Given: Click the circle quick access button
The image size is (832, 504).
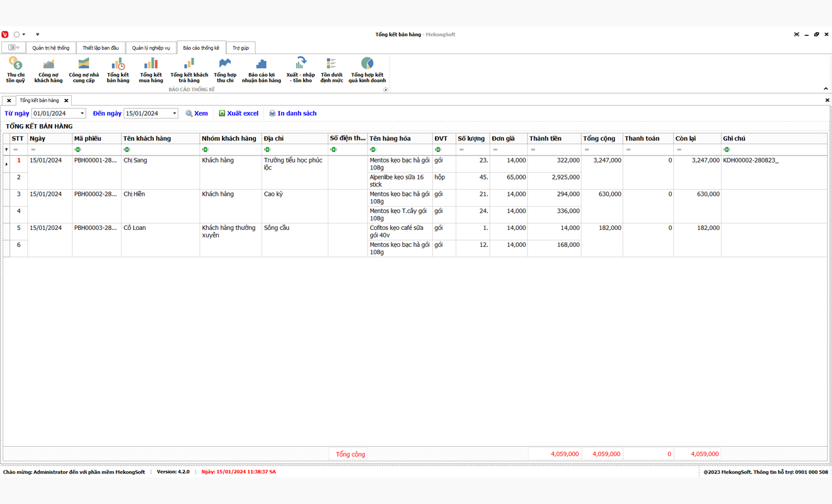Looking at the screenshot, I should [16, 35].
